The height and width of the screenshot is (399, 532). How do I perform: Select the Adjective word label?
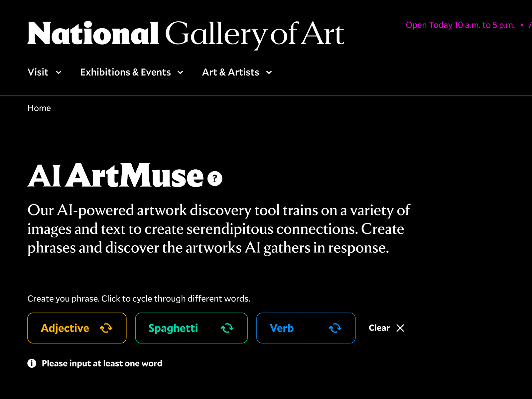[65, 328]
